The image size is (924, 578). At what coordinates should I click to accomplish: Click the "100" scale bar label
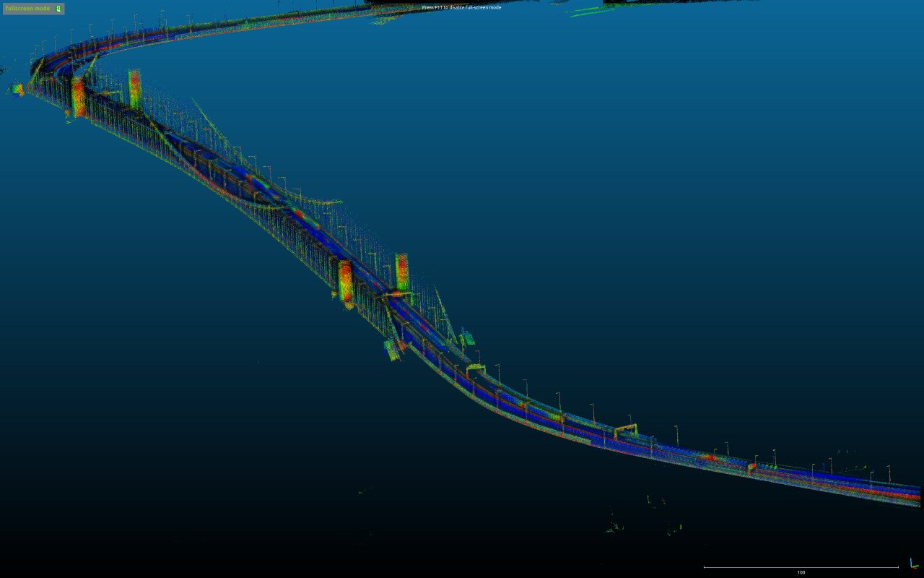pos(801,572)
